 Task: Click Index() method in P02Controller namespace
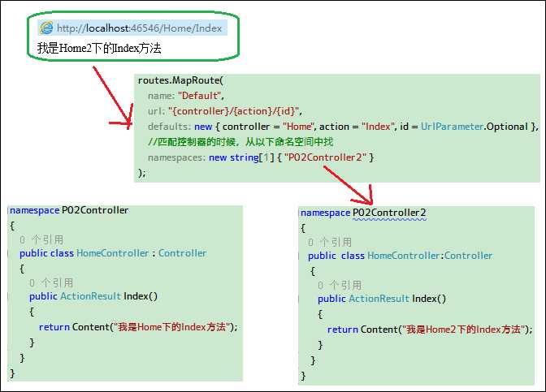click(x=141, y=296)
